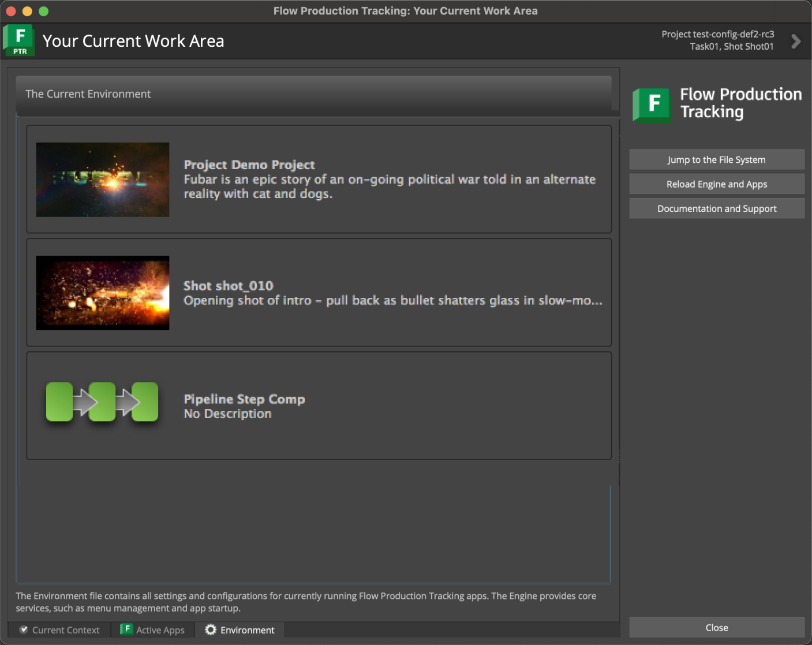Open the shot_010 thumbnail image

[103, 293]
